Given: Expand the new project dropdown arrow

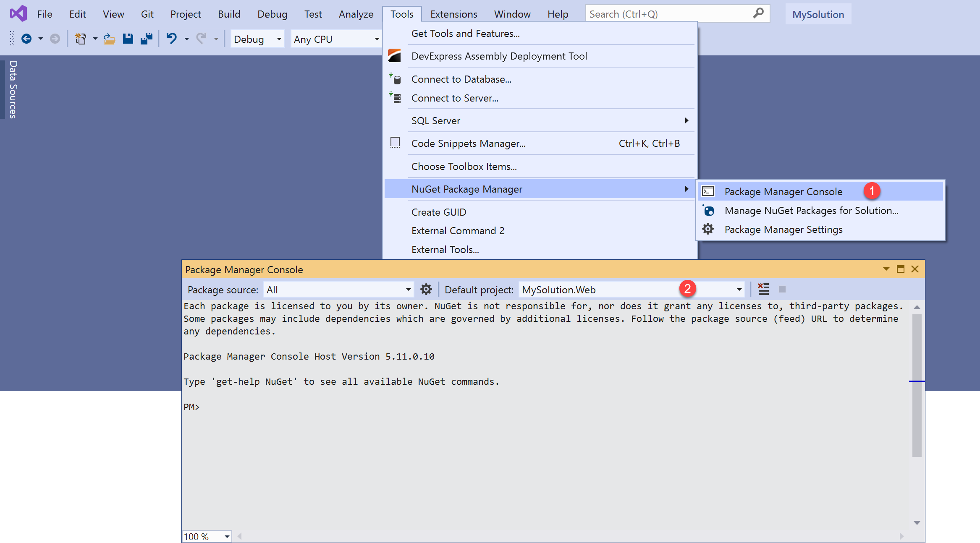Looking at the screenshot, I should click(95, 39).
